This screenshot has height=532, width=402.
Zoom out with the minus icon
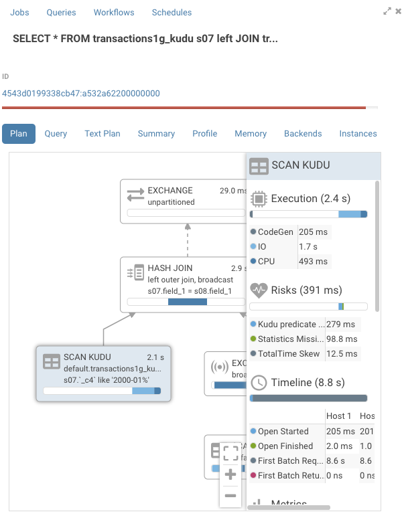230,495
